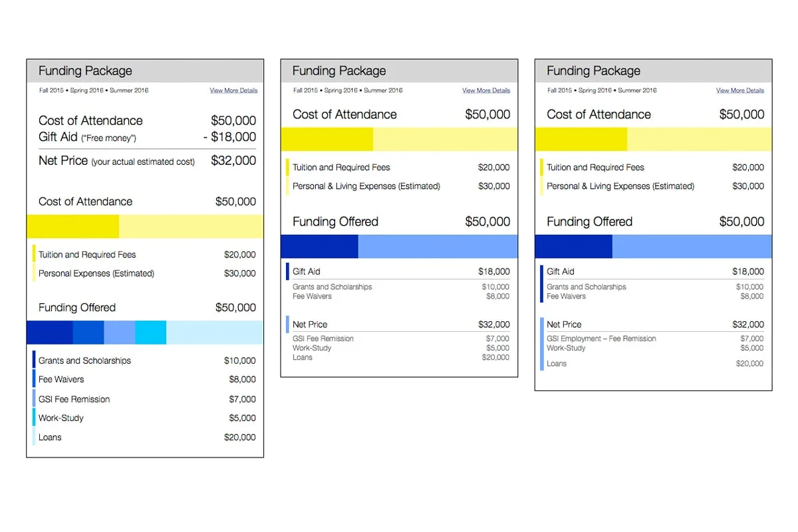Open View More Details in right panel
This screenshot has height=532, width=798.
[740, 90]
